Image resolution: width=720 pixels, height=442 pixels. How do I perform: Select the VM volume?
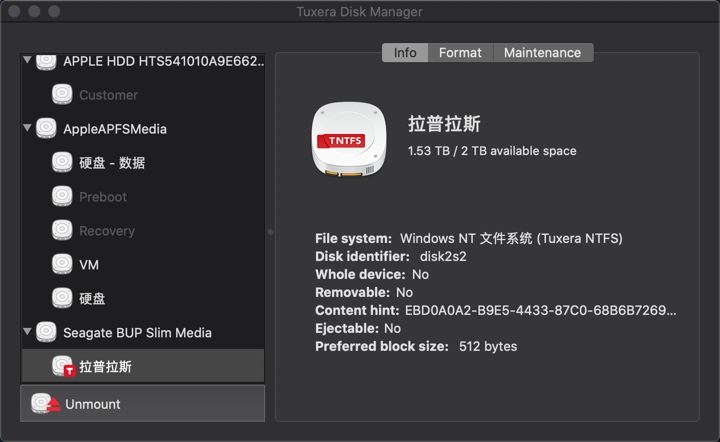click(x=143, y=264)
